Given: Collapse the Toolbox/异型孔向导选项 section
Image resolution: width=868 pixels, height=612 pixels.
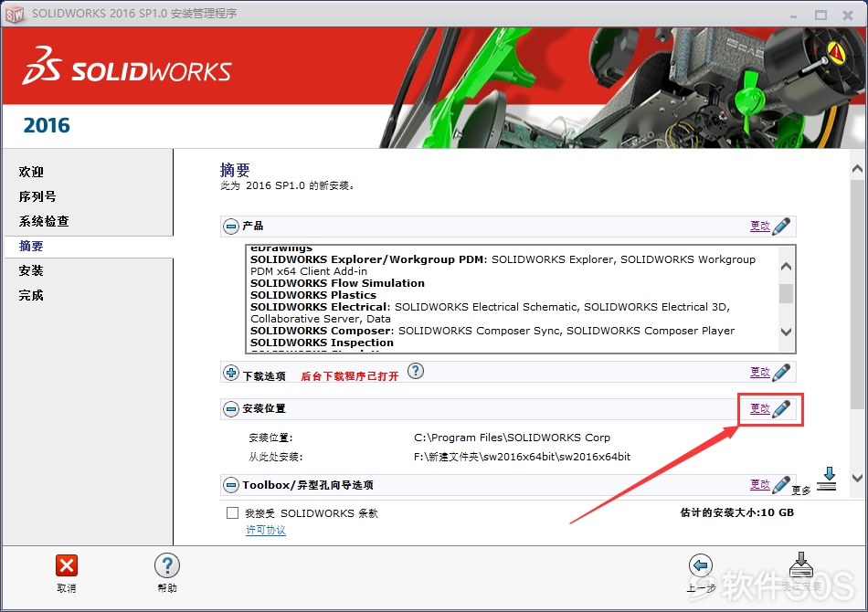Looking at the screenshot, I should tap(231, 485).
